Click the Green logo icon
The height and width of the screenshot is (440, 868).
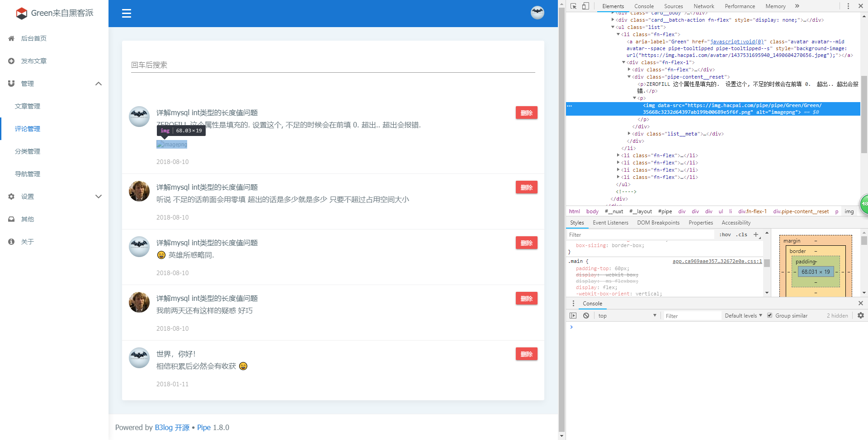pos(21,14)
